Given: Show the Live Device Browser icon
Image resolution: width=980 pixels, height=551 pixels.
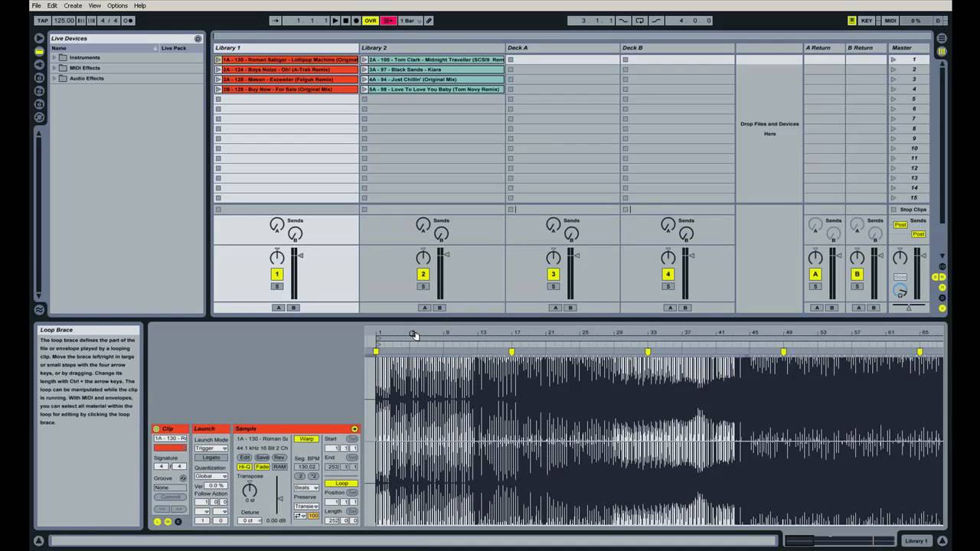Looking at the screenshot, I should [x=39, y=51].
